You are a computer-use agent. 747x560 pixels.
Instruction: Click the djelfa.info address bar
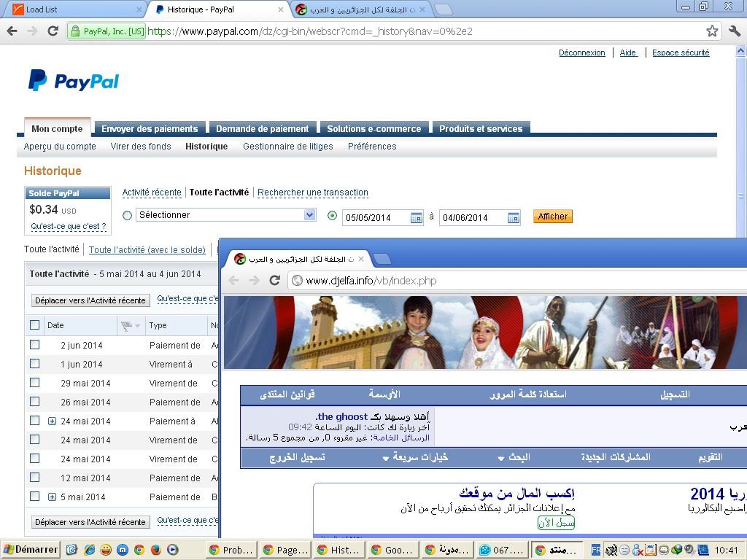pos(517,281)
